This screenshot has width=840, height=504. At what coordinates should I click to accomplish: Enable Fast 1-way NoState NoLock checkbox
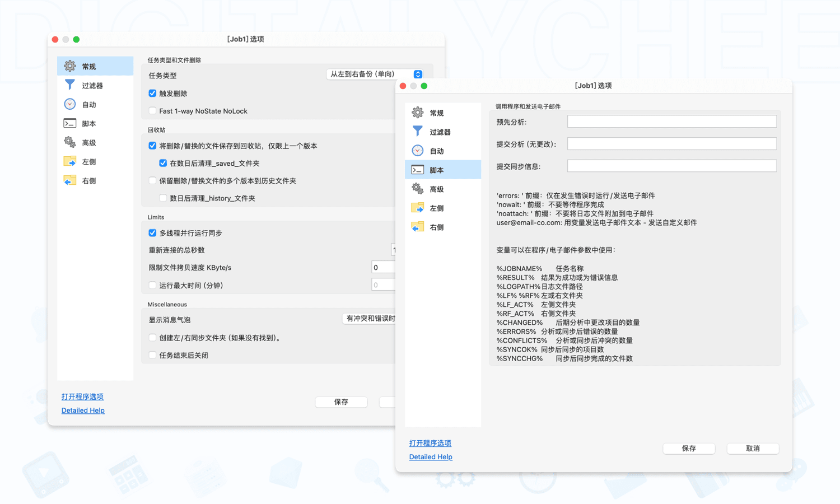tap(152, 111)
